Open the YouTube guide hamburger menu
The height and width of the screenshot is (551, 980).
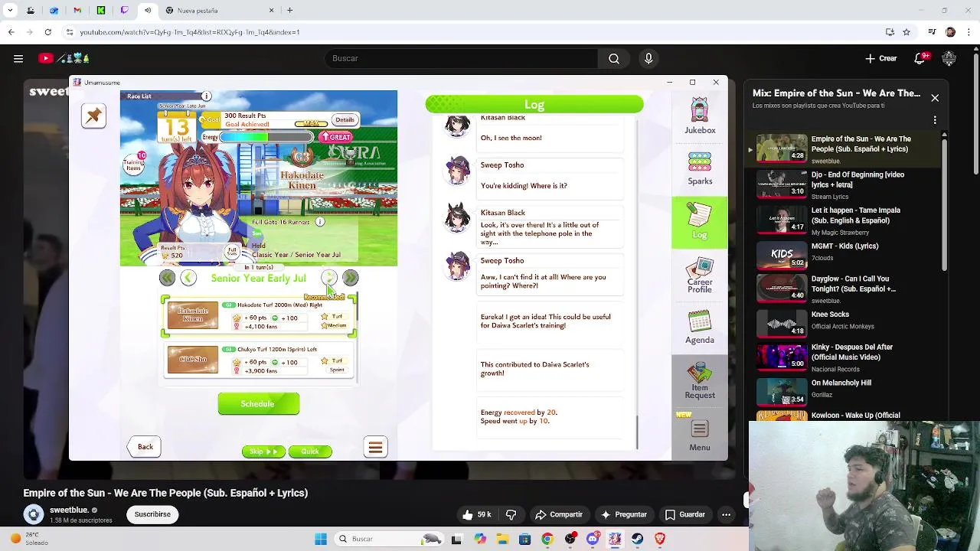pos(18,58)
